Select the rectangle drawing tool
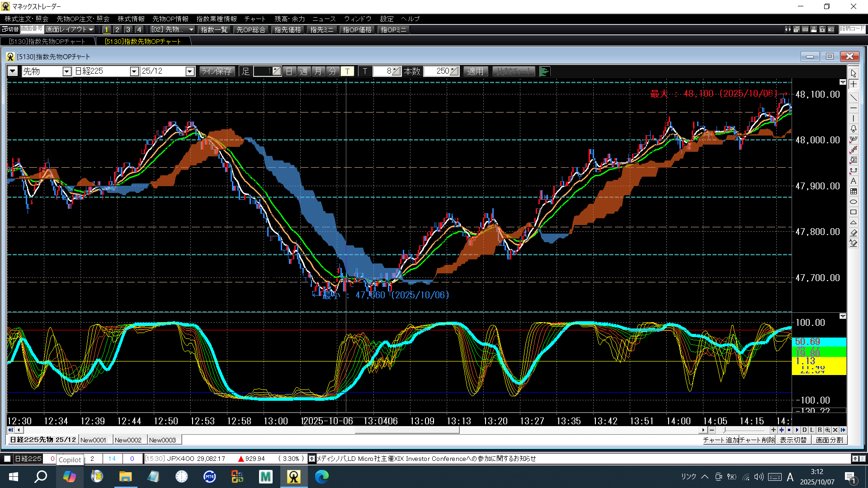 853,212
